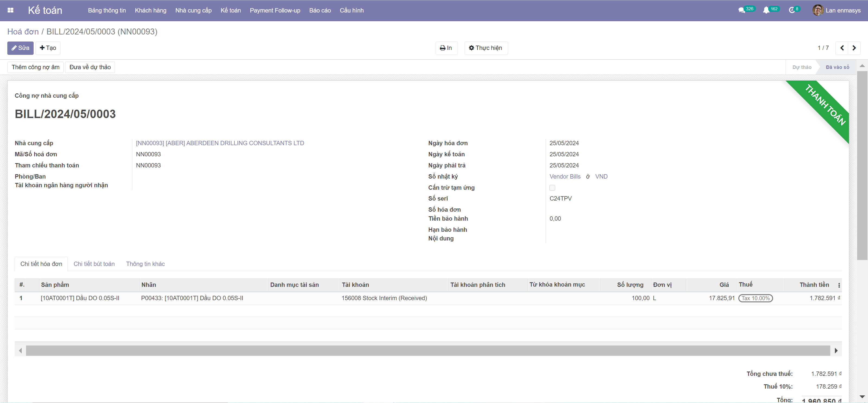
Task: Click the Tax 10.00% tag
Action: click(x=755, y=298)
